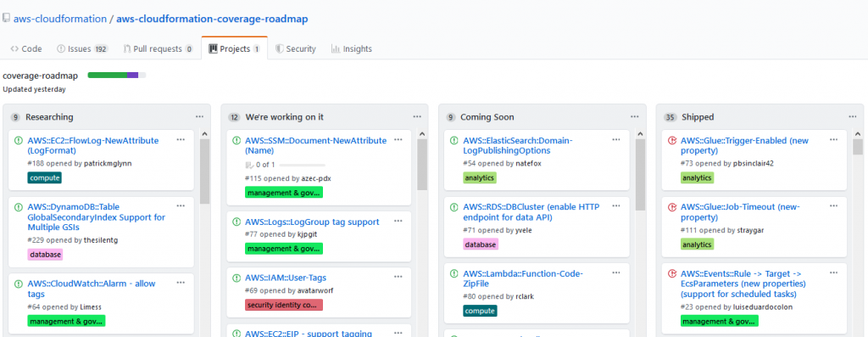868x337 pixels.
Task: Click checklist icon showing 0 of 1
Action: 249,165
